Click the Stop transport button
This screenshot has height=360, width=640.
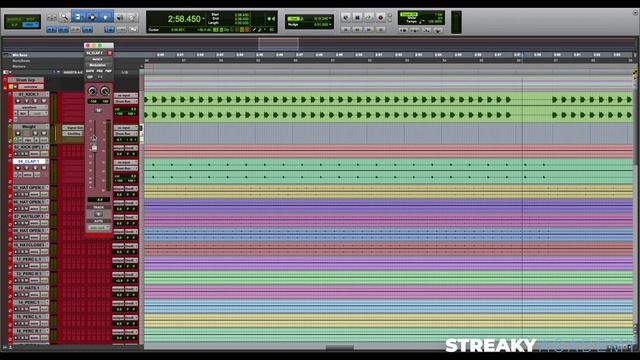tap(357, 18)
